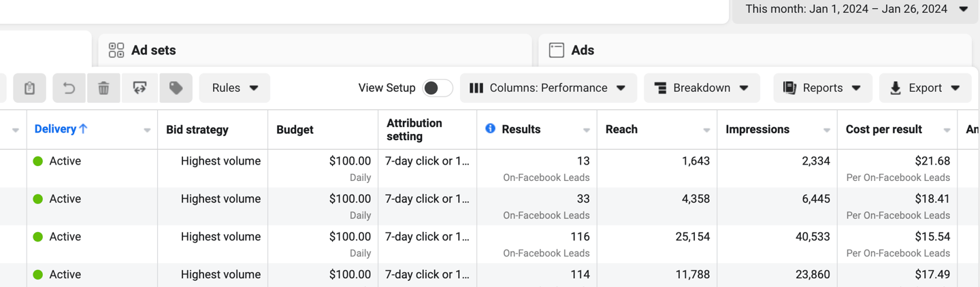Click the tag label icon
The width and height of the screenshot is (980, 287).
[176, 88]
